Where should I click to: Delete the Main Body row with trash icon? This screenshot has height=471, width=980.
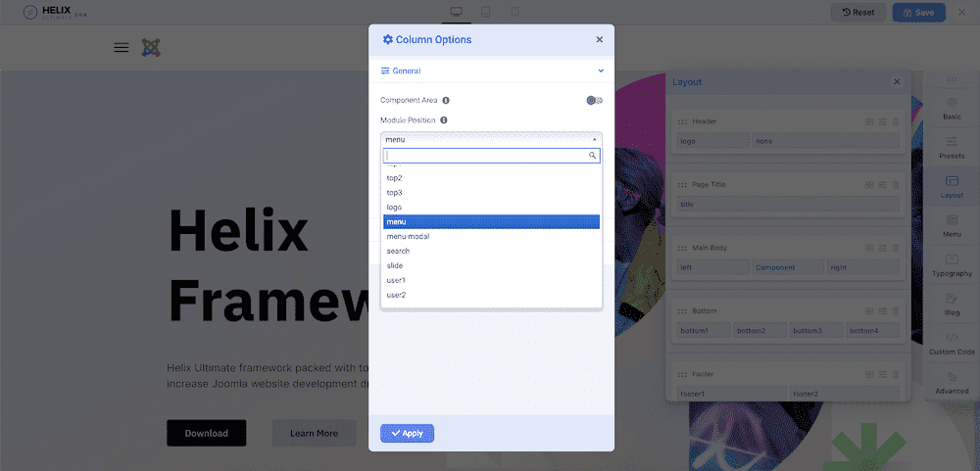click(x=896, y=248)
